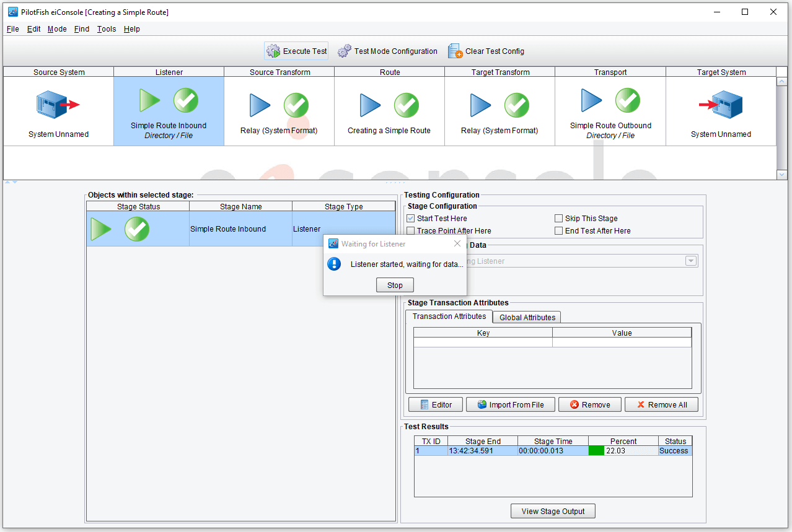792x532 pixels.
Task: Open the Help menu
Action: tap(132, 29)
